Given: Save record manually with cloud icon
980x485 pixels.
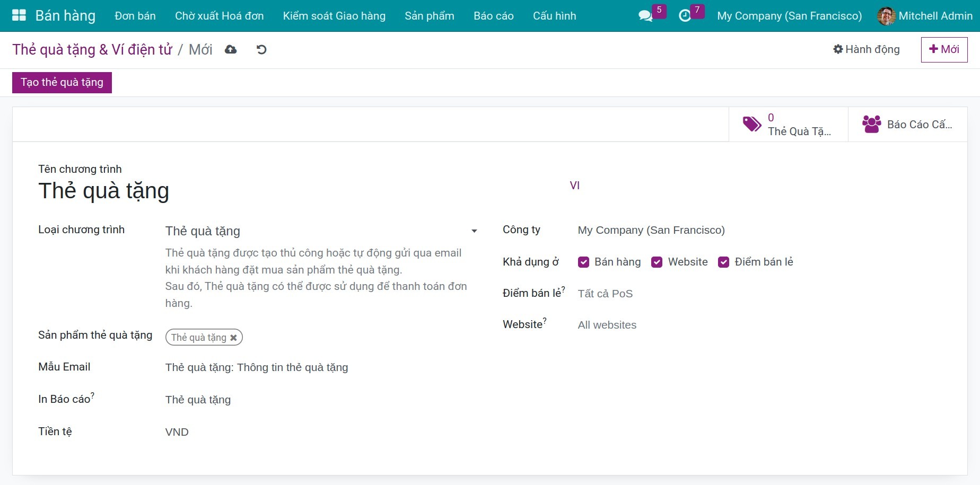Looking at the screenshot, I should click(x=231, y=49).
